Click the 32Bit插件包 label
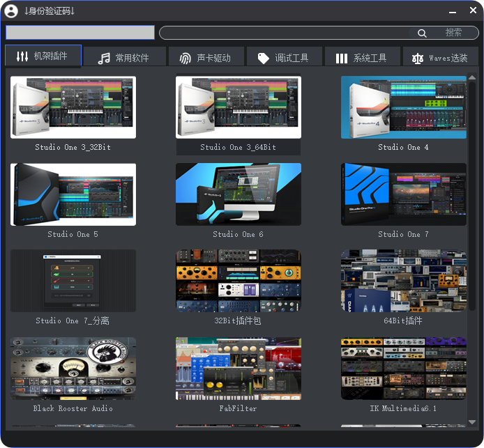Image resolution: width=484 pixels, height=448 pixels. pos(238,321)
